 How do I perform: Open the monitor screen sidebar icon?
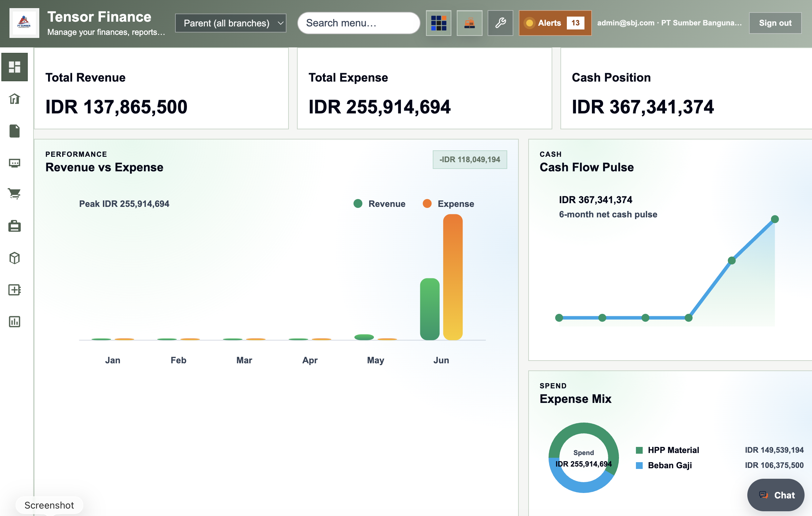click(15, 163)
